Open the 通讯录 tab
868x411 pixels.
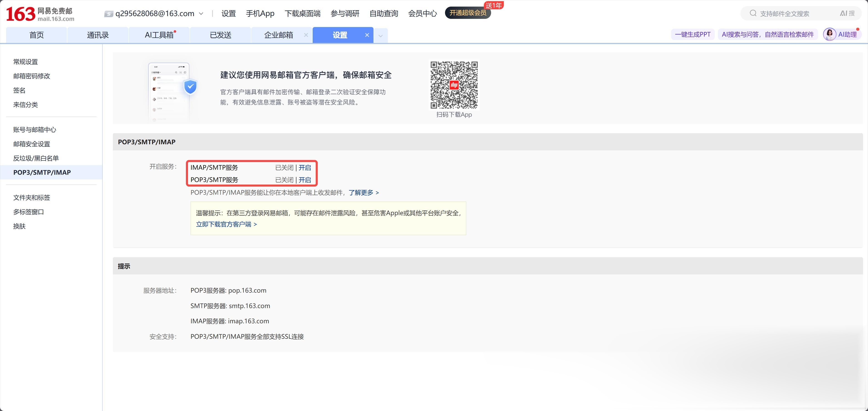pos(98,35)
